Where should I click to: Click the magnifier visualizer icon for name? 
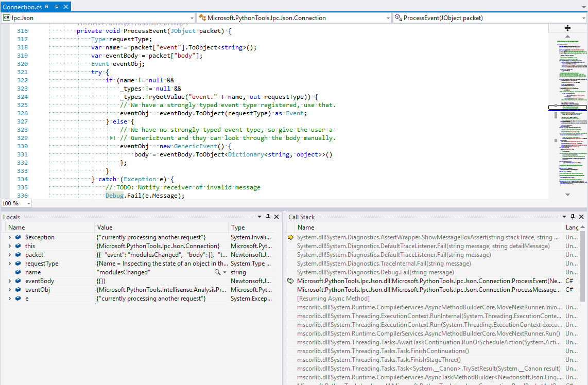pyautogui.click(x=218, y=272)
